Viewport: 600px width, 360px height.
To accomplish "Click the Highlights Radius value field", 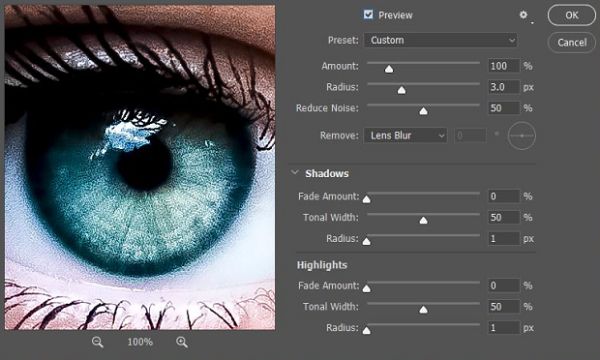I will [504, 328].
